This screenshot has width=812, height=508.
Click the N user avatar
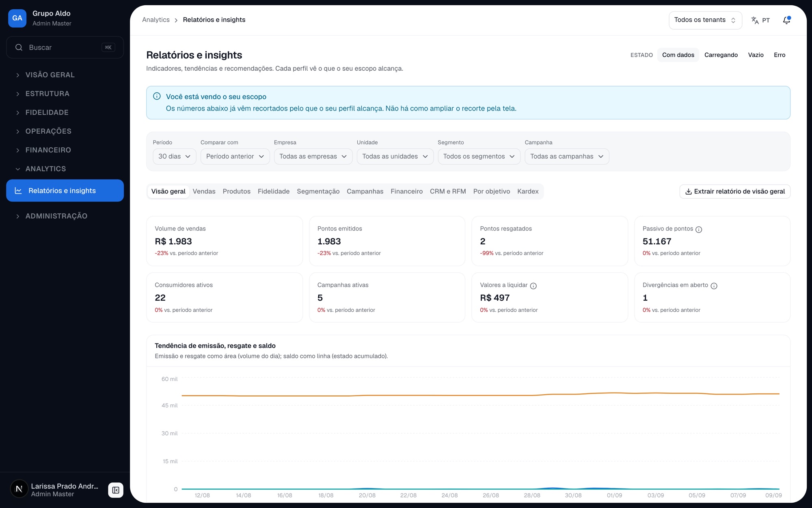[19, 489]
